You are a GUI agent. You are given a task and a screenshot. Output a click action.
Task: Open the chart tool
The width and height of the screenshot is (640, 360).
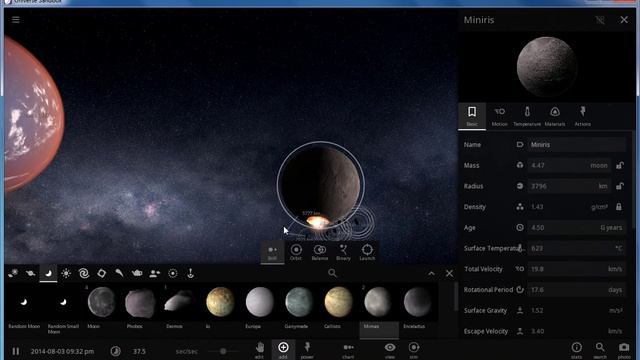coord(348,350)
